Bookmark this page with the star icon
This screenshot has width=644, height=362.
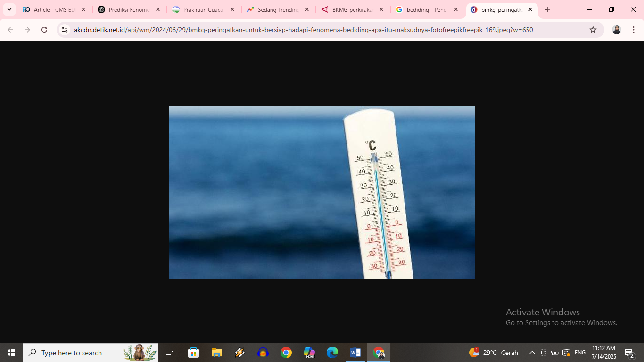click(593, 30)
